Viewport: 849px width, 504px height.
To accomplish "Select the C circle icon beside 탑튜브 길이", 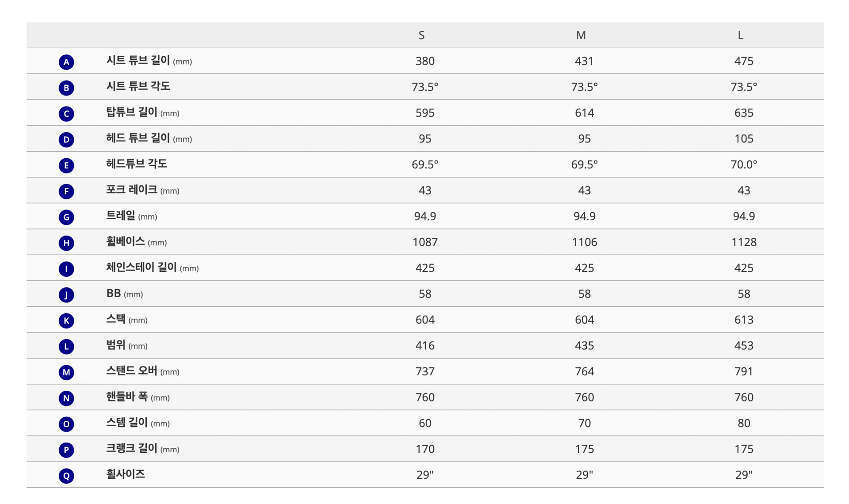I will pyautogui.click(x=66, y=114).
